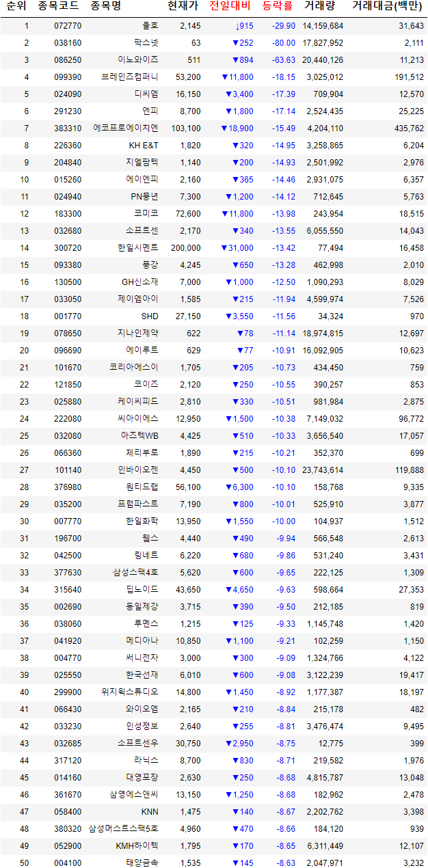Select stock name 브레인즈컴퍼니

point(130,77)
